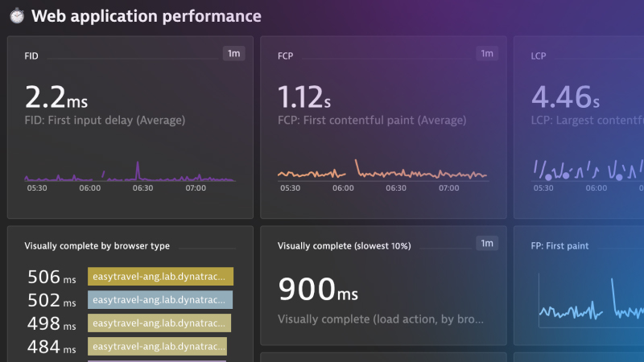The height and width of the screenshot is (362, 644).
Task: Click the 1m badge on the FCP tile
Action: pyautogui.click(x=486, y=54)
